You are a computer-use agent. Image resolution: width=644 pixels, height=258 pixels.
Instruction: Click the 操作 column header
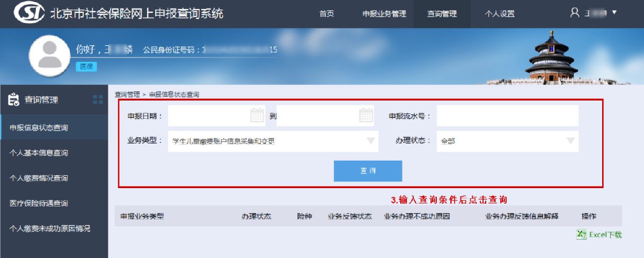pos(589,216)
